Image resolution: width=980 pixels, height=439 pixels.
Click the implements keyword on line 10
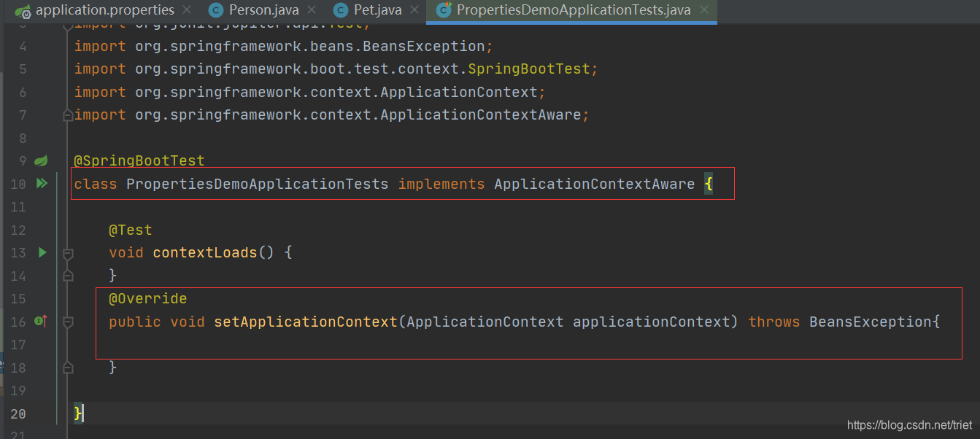441,184
